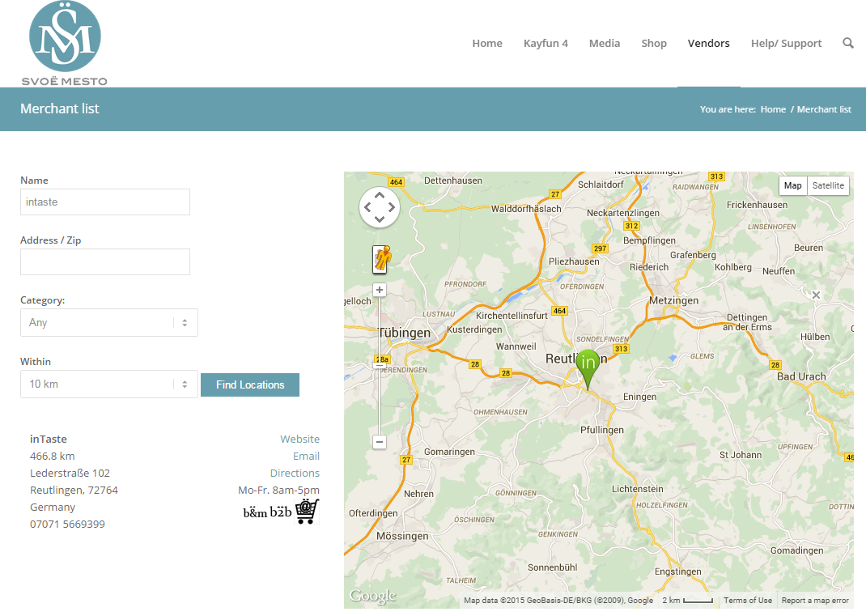Open the Kayfun 4 menu item

click(545, 43)
